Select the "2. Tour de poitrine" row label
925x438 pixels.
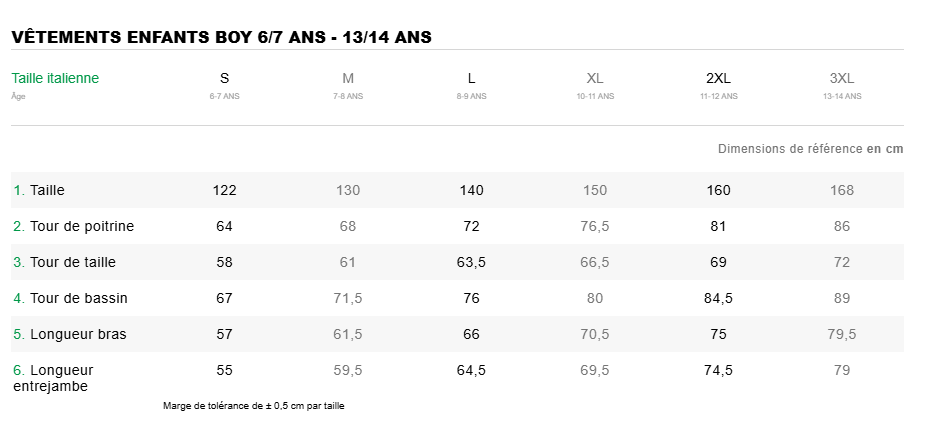click(x=73, y=226)
